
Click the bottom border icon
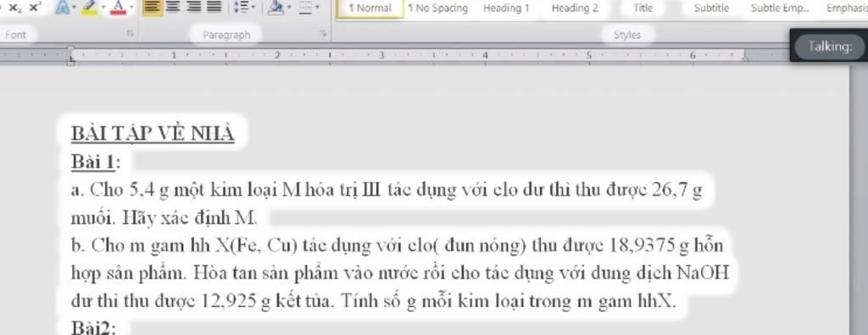[305, 7]
